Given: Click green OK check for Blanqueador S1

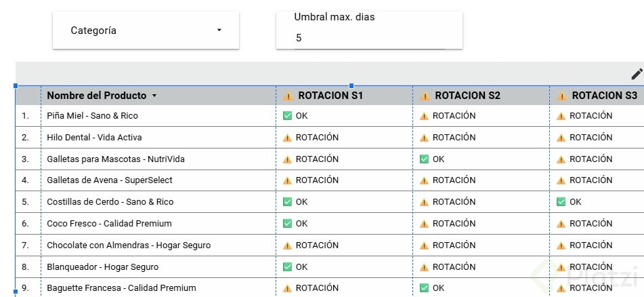Looking at the screenshot, I should click(x=288, y=266).
